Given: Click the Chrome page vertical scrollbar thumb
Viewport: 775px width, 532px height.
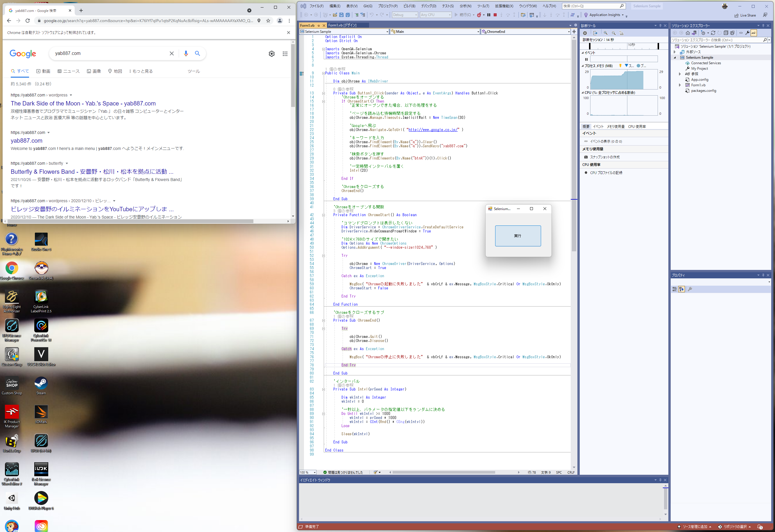Looking at the screenshot, I should [293, 76].
